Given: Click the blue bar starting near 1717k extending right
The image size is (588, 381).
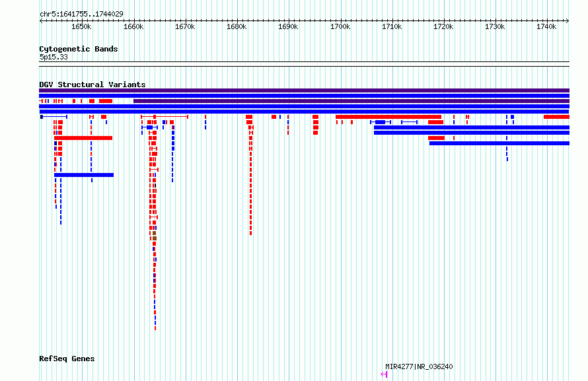Looking at the screenshot, I should [499, 143].
